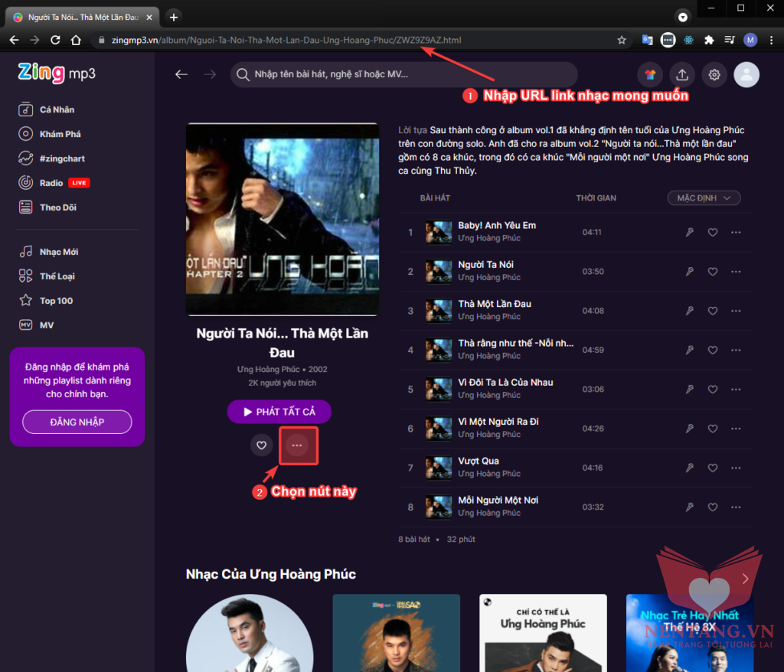Image resolution: width=784 pixels, height=672 pixels.
Task: Open more options for Mỗi Người Một Nơi
Action: (737, 507)
